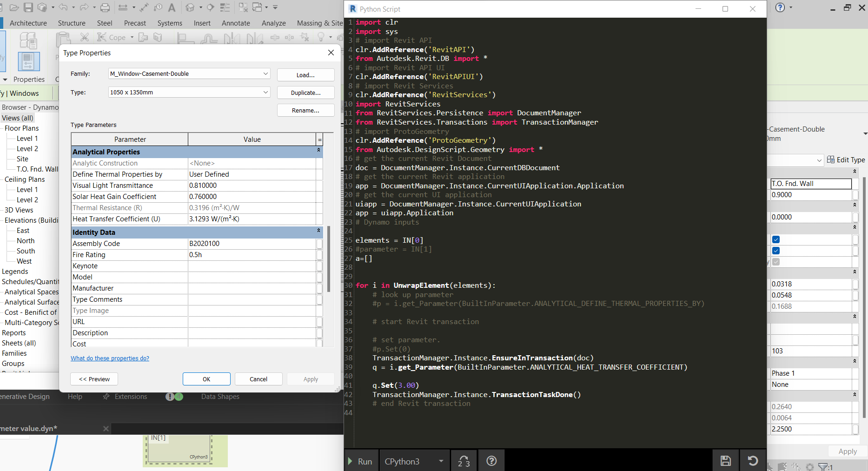The image size is (868, 471).
Task: Open the Customize Quick Access Toolbar dropdown
Action: click(x=275, y=7)
